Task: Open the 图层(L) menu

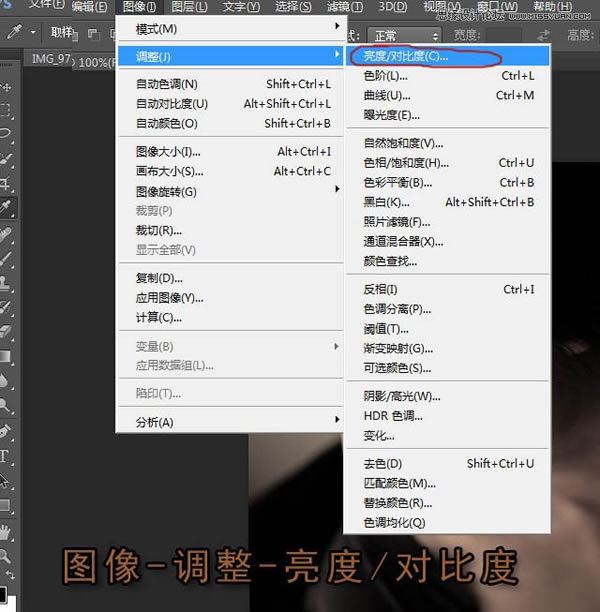Action: click(189, 6)
